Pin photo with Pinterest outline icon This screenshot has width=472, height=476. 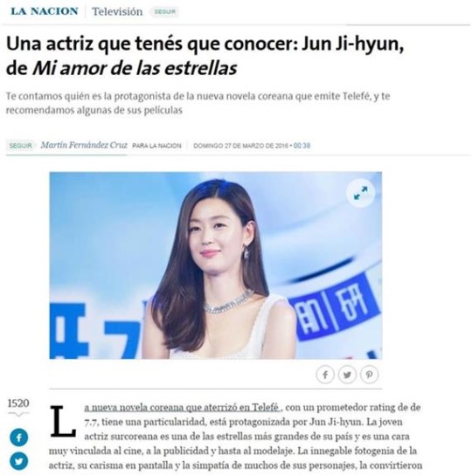(370, 375)
